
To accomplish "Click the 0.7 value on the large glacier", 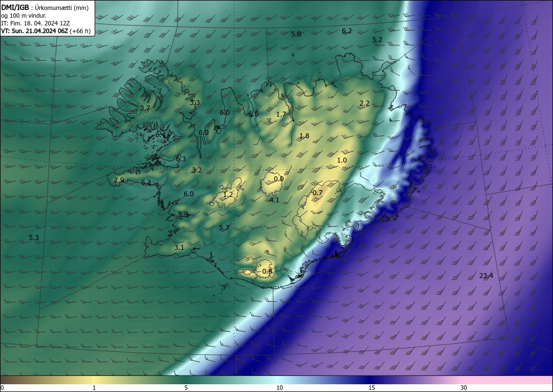I will coord(317,192).
